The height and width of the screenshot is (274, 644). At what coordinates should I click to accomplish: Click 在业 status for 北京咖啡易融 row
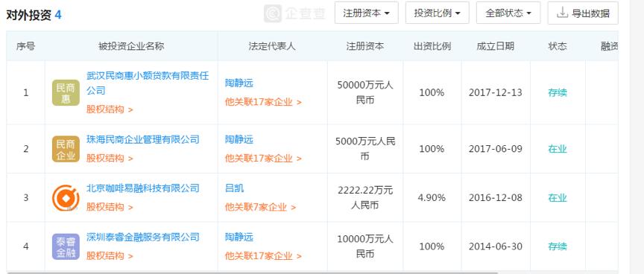558,198
